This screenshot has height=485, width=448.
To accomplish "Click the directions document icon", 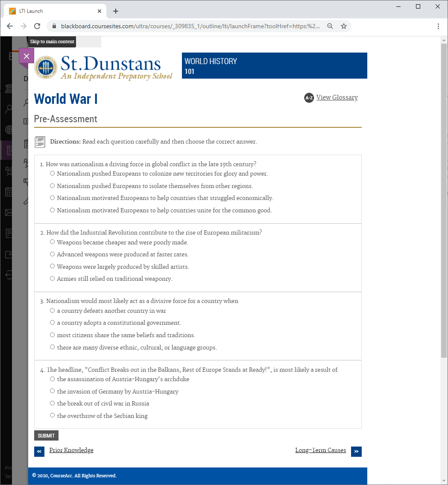I will pyautogui.click(x=40, y=142).
